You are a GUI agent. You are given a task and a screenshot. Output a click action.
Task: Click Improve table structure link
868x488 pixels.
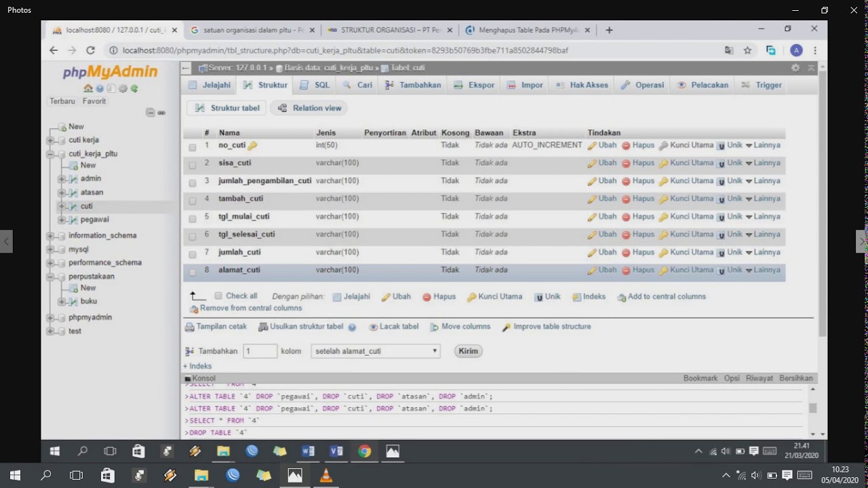[547, 327]
